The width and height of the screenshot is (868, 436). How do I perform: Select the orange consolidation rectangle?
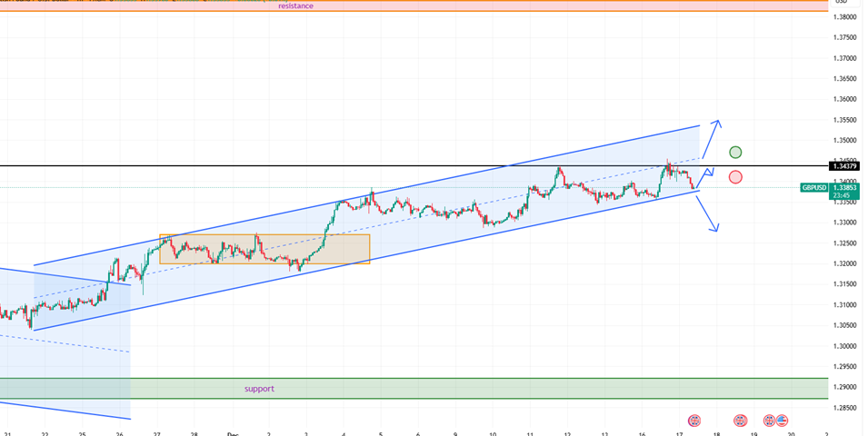(x=264, y=249)
